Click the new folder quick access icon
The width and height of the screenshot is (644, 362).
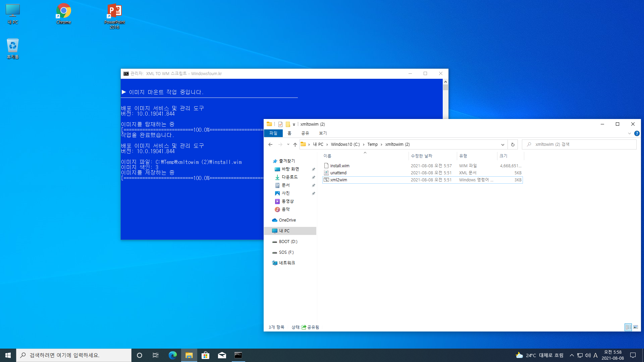click(x=288, y=124)
